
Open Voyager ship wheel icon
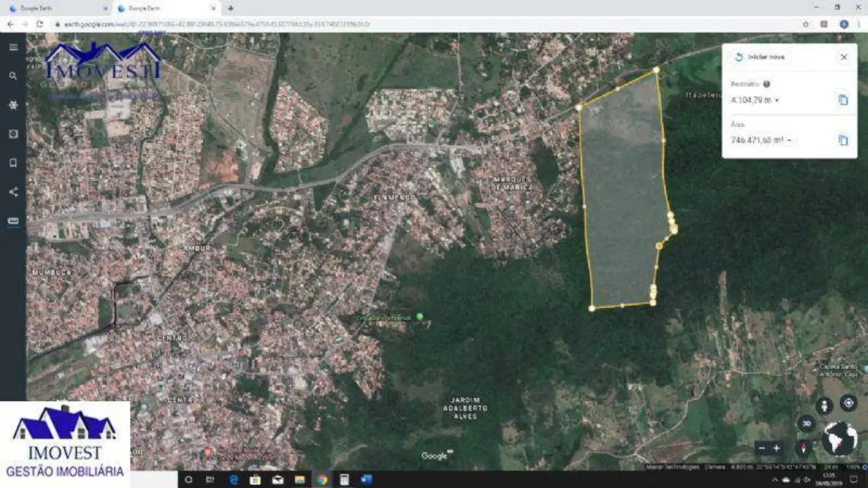14,105
